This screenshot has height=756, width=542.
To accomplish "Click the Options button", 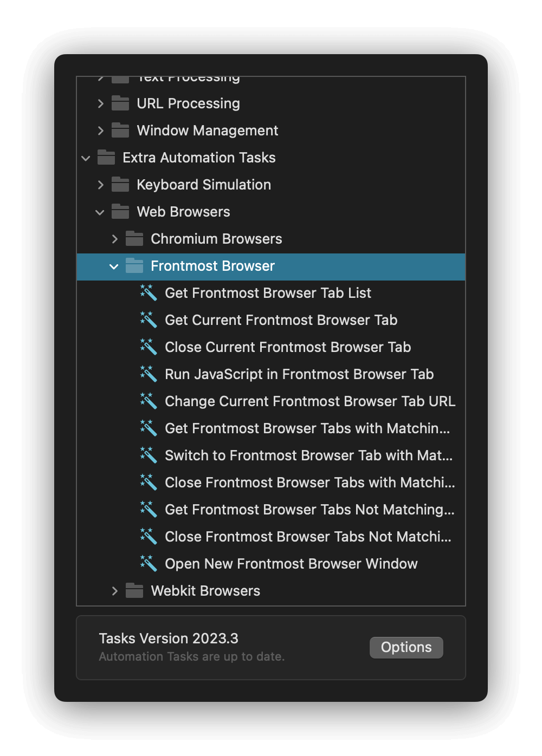I will tap(406, 647).
